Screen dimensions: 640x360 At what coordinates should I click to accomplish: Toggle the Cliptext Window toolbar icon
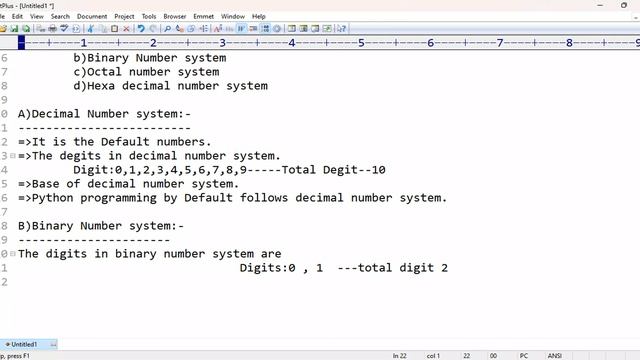(x=291, y=29)
